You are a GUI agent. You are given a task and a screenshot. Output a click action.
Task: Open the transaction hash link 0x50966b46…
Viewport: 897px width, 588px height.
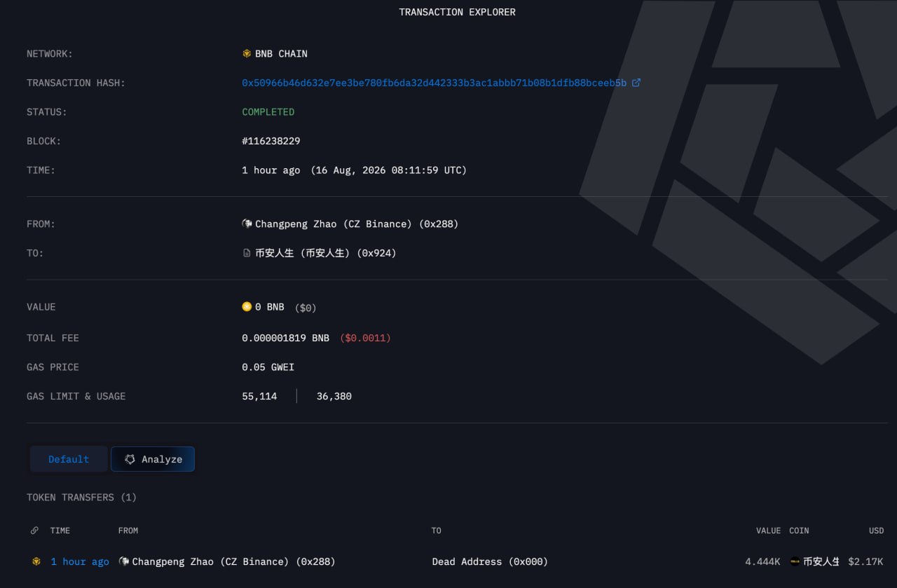point(434,83)
